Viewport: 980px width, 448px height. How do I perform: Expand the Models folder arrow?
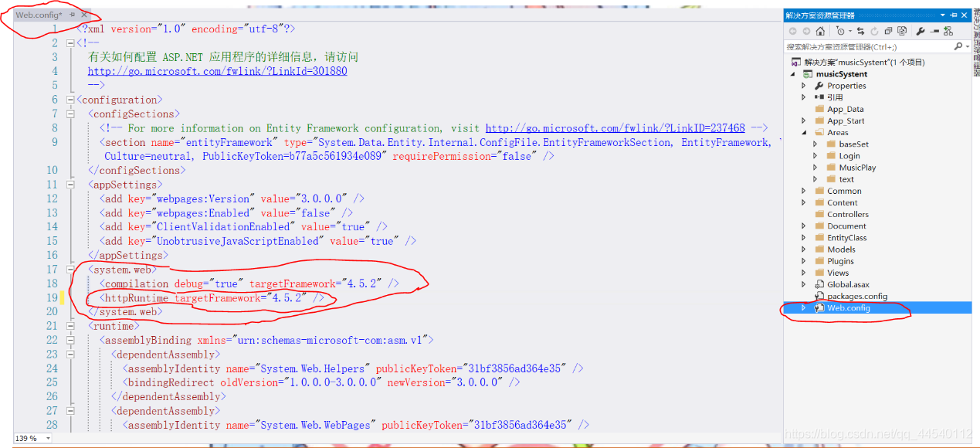(x=804, y=249)
